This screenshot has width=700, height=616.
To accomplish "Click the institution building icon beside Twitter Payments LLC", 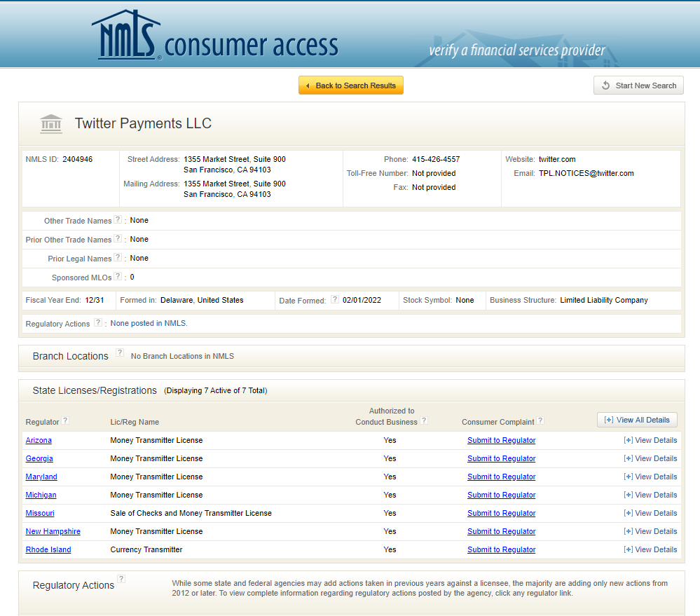I will coord(51,123).
